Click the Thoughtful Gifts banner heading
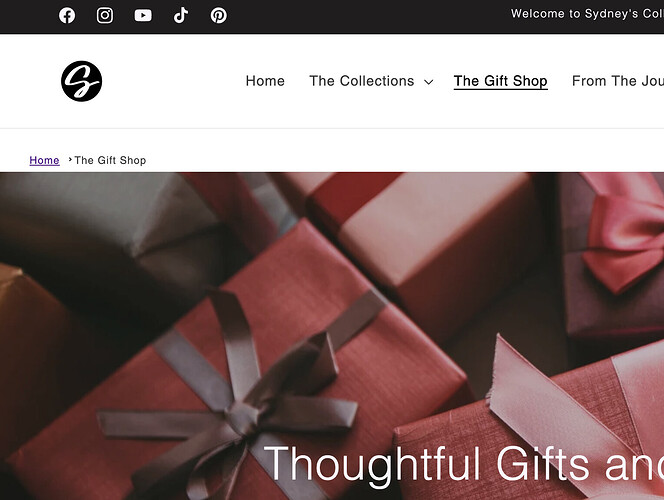This screenshot has height=500, width=664. (464, 464)
